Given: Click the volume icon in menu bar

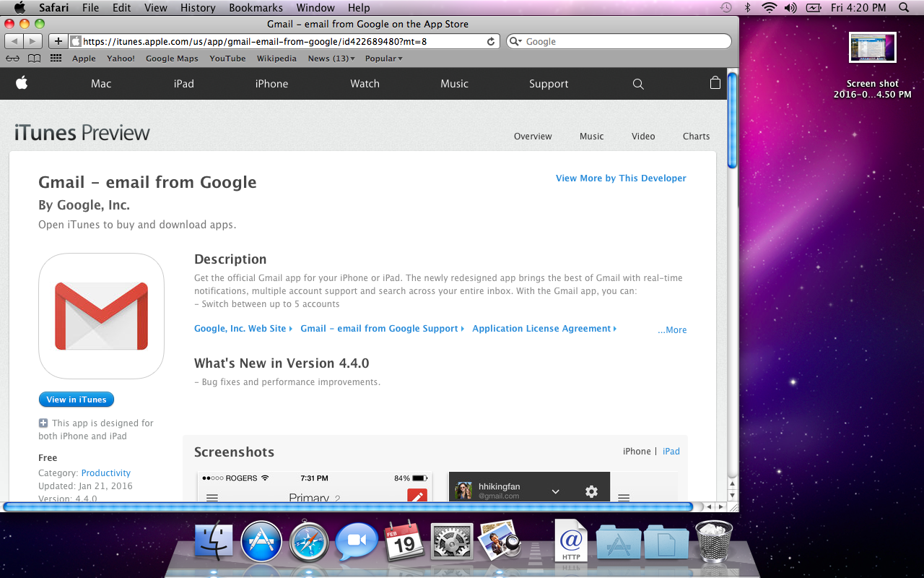Looking at the screenshot, I should (x=790, y=7).
